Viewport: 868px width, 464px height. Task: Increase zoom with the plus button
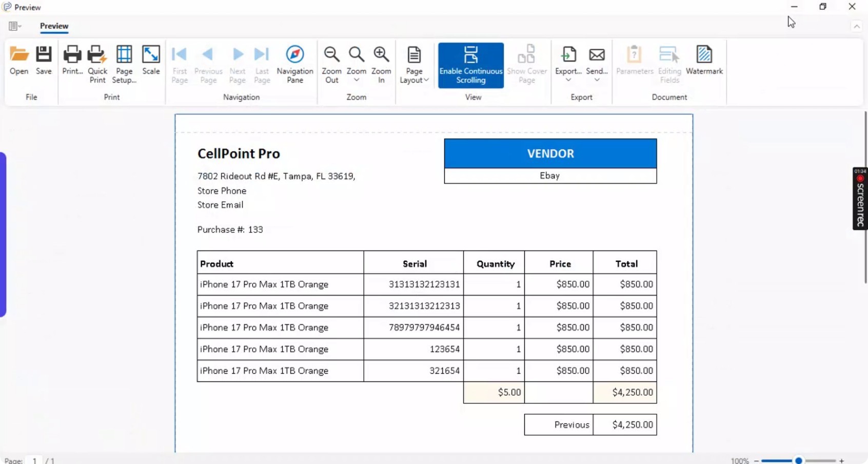click(841, 460)
